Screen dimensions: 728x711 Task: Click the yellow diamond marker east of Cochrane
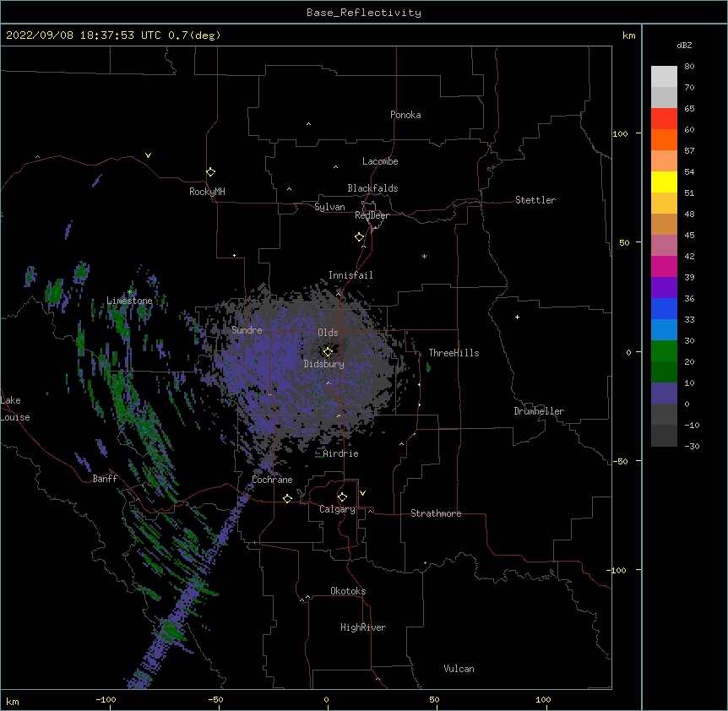tap(287, 498)
